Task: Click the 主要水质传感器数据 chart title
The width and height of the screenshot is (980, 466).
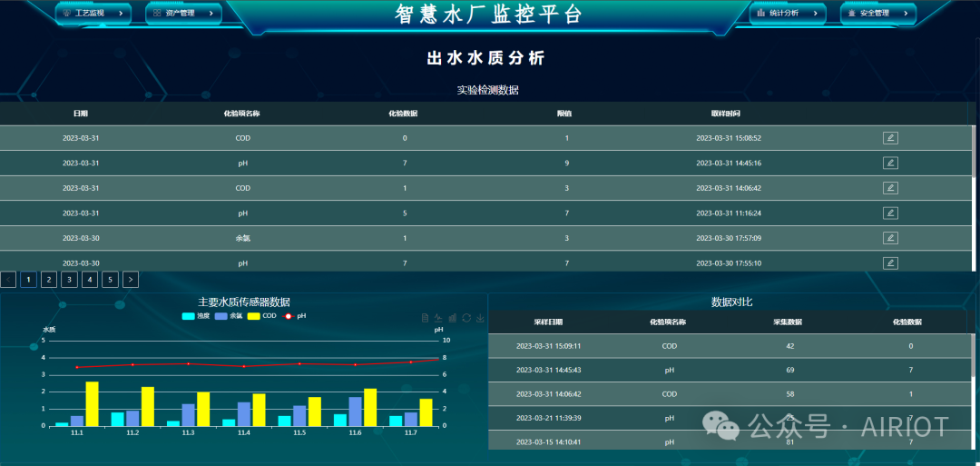Action: [x=244, y=302]
